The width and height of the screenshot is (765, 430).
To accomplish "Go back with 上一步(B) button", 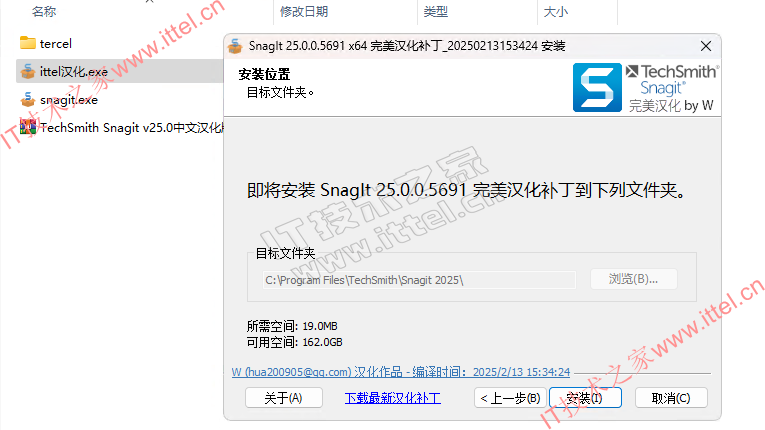I will (510, 398).
